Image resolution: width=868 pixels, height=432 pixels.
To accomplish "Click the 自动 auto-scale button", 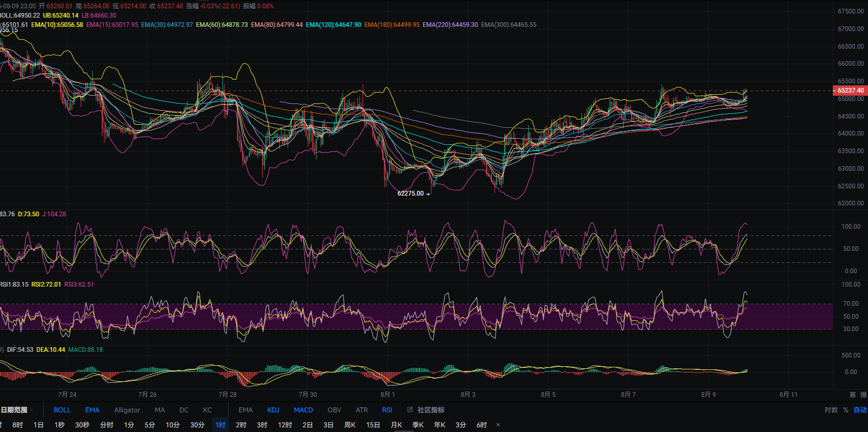I will (x=860, y=410).
